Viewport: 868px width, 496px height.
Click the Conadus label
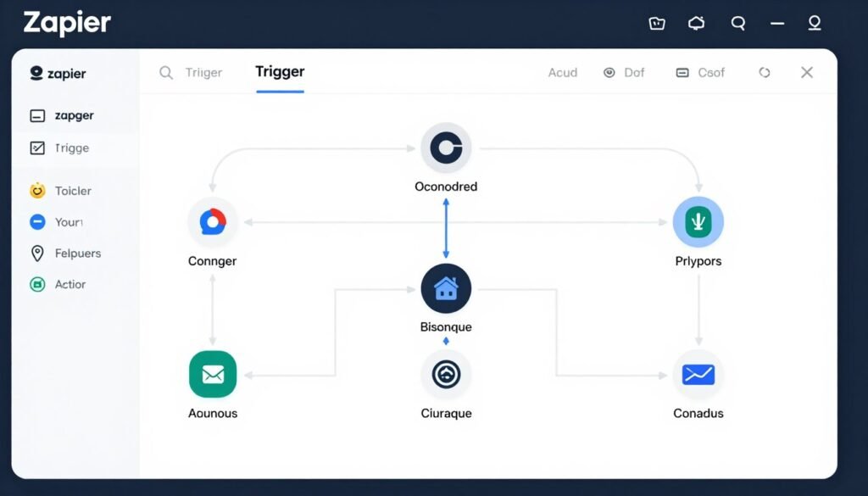[698, 414]
